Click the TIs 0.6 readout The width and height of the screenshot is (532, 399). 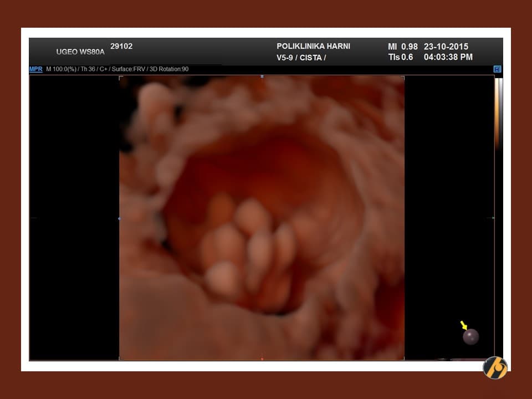tap(401, 57)
